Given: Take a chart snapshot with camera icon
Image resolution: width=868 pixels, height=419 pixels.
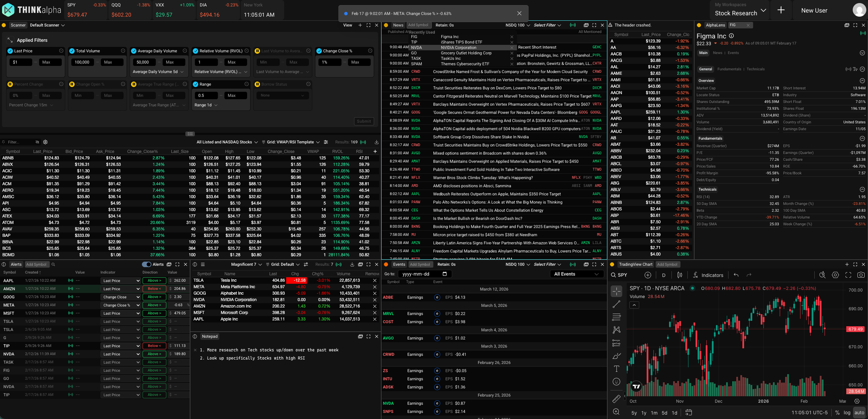Looking at the screenshot, I should pos(861,275).
